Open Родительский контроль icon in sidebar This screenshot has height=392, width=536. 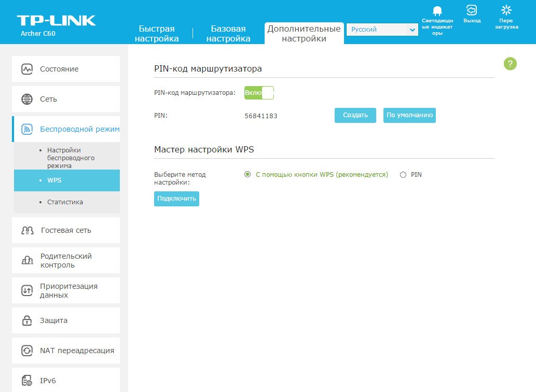click(x=27, y=260)
